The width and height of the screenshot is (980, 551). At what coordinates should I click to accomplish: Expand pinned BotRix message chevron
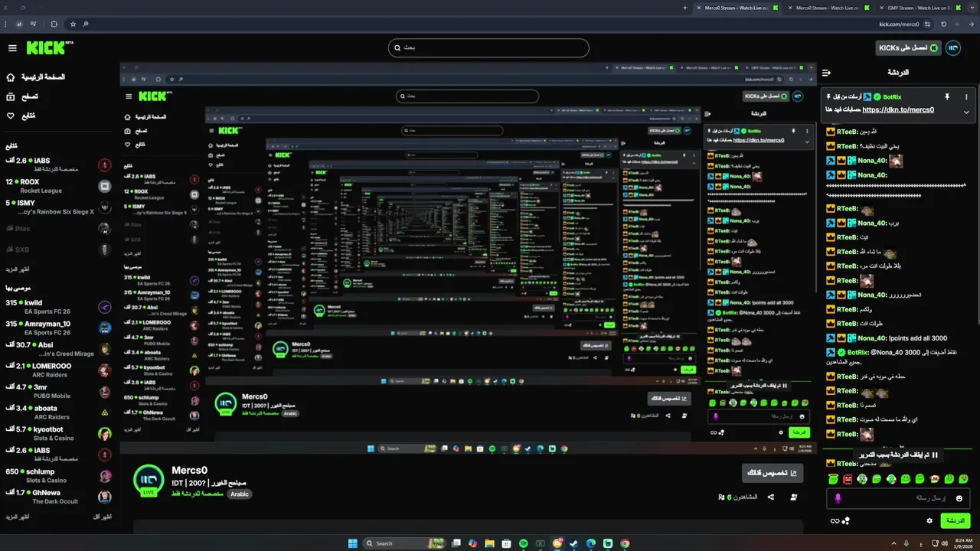coord(966,112)
